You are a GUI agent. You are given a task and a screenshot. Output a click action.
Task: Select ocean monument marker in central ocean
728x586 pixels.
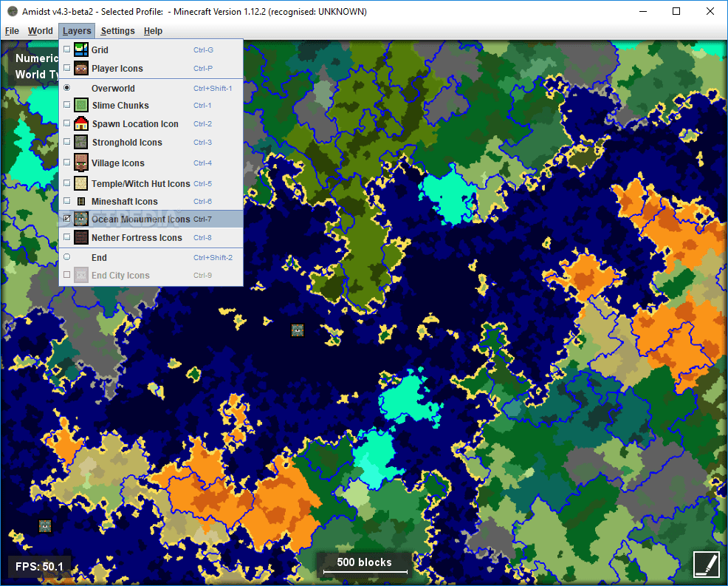297,330
